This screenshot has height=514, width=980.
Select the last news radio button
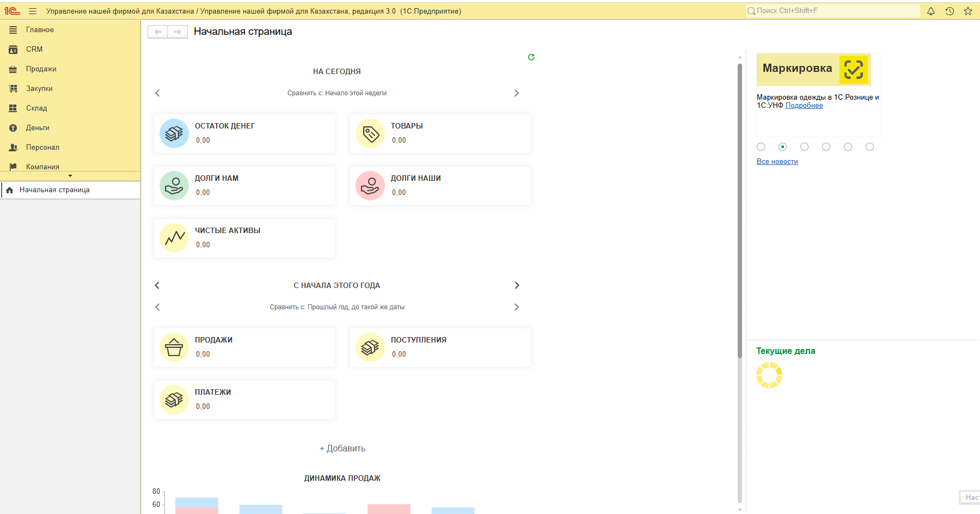pos(870,147)
